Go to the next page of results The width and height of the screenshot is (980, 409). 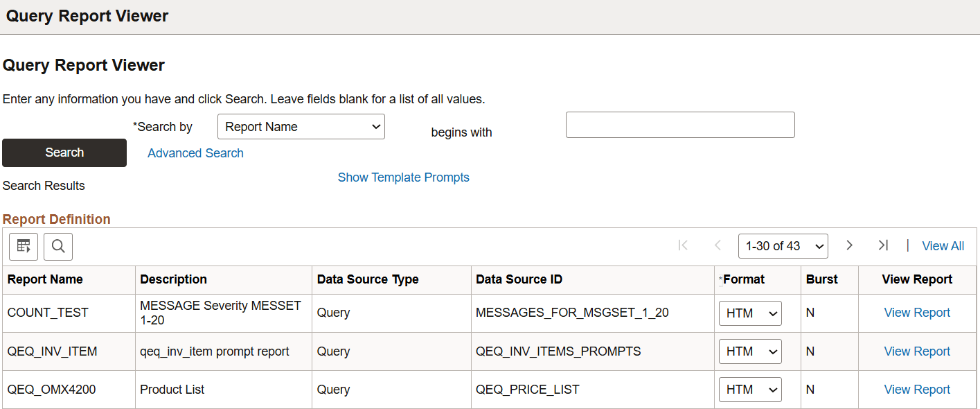(x=849, y=245)
